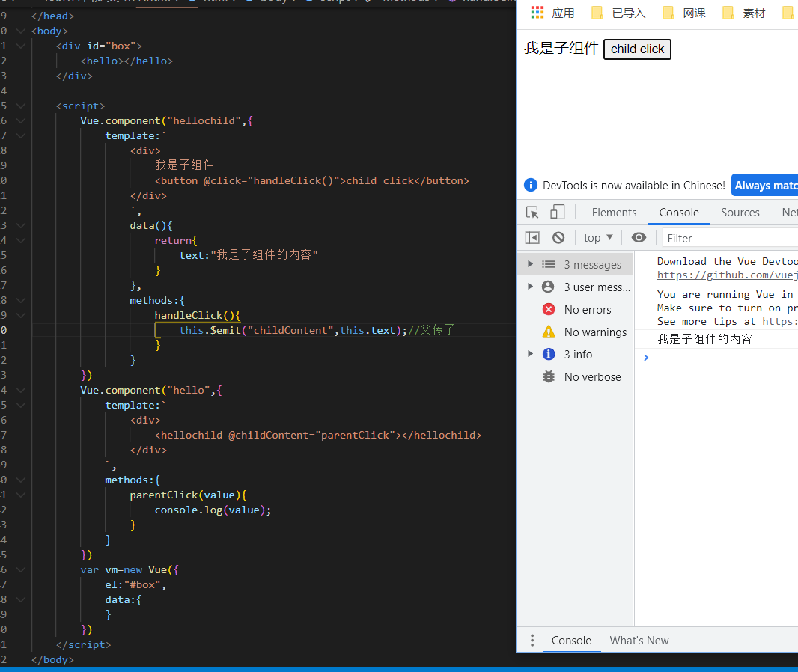This screenshot has width=798, height=672.
Task: Click the eye live expression icon
Action: [x=639, y=237]
